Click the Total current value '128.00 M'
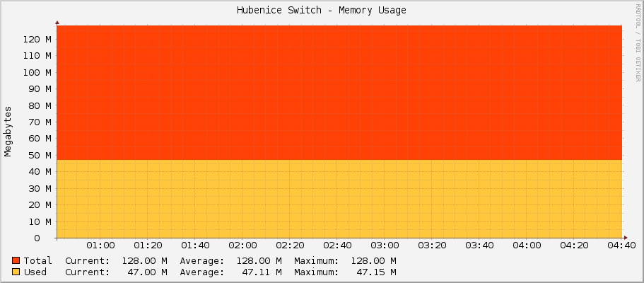Viewport: 644px width, 283px height. pos(145,260)
